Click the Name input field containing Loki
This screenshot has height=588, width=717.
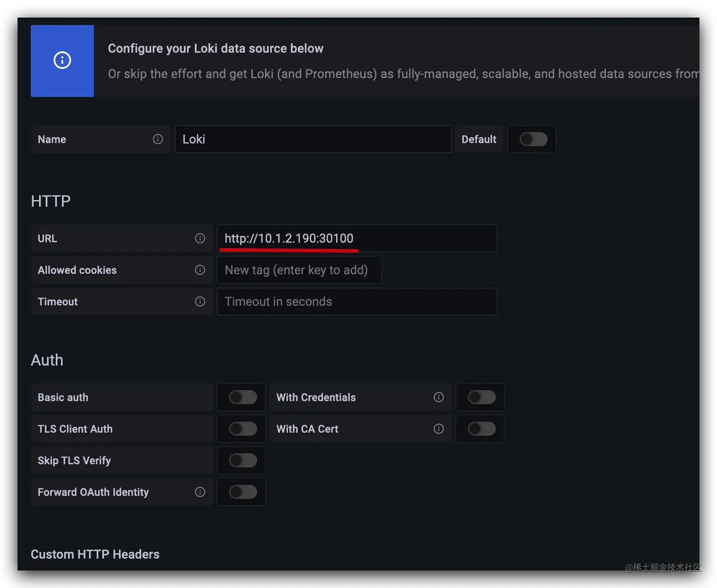(313, 139)
